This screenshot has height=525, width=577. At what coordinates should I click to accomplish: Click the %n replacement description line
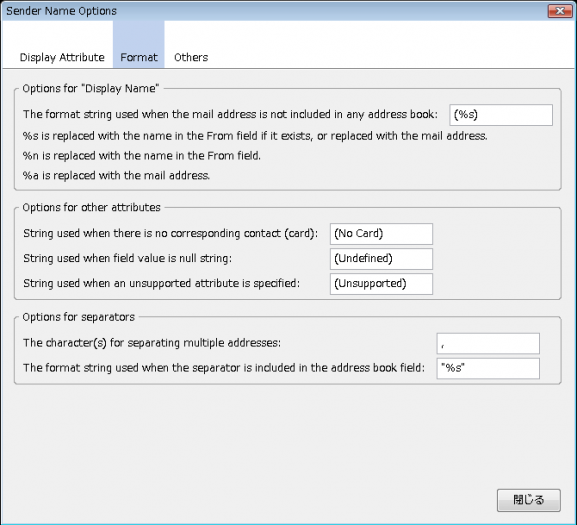coord(142,156)
